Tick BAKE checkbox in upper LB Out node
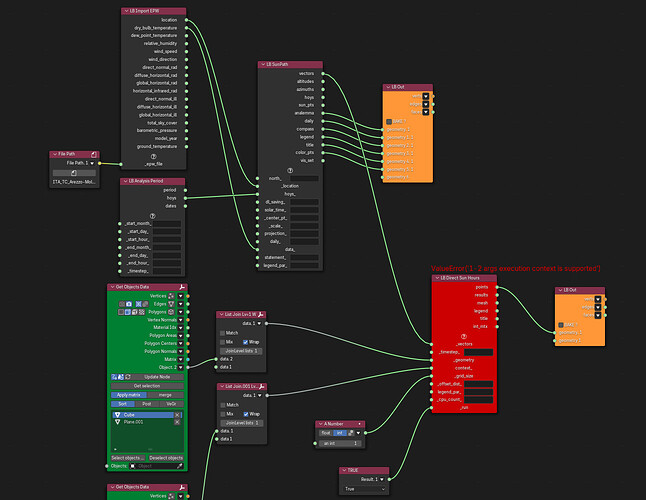Image resolution: width=646 pixels, height=500 pixels. pyautogui.click(x=389, y=121)
